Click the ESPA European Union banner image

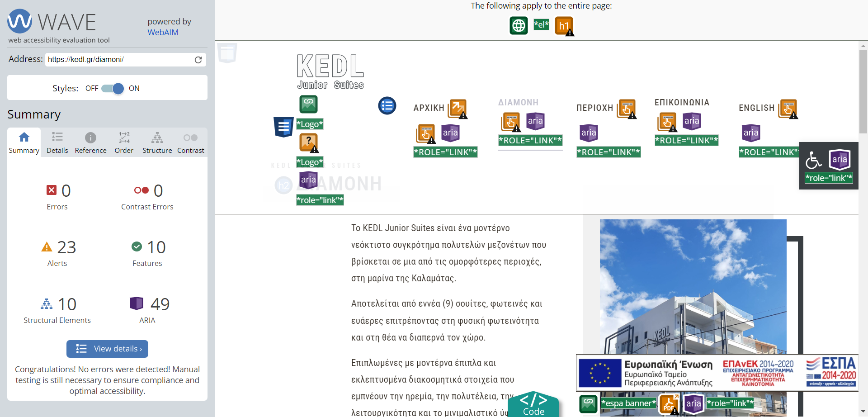[717, 373]
